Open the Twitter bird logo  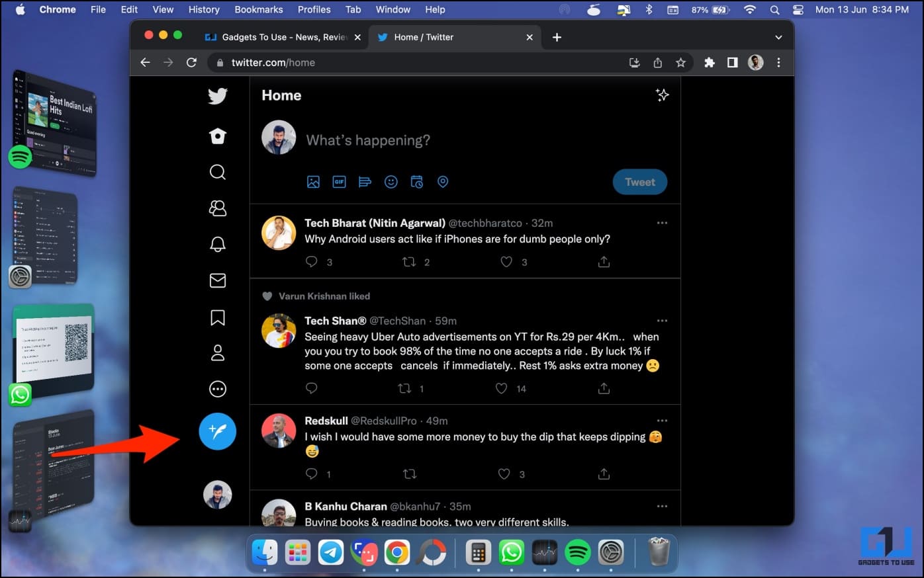click(218, 96)
